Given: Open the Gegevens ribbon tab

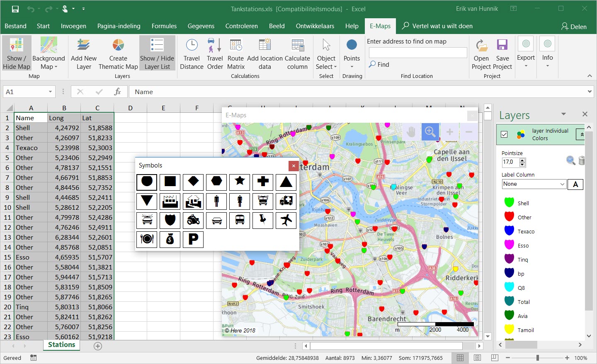Looking at the screenshot, I should [x=201, y=26].
